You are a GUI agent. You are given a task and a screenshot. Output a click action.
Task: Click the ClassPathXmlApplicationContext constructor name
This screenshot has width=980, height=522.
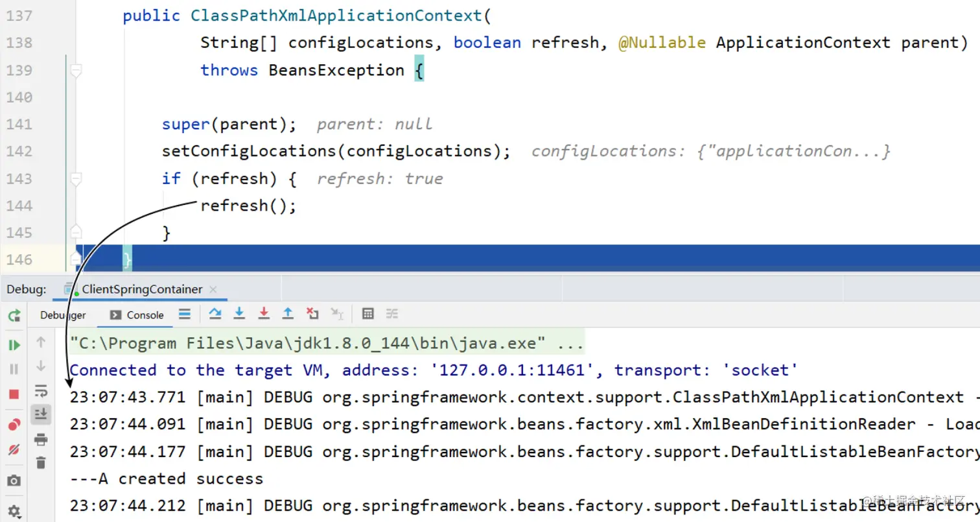pos(337,16)
